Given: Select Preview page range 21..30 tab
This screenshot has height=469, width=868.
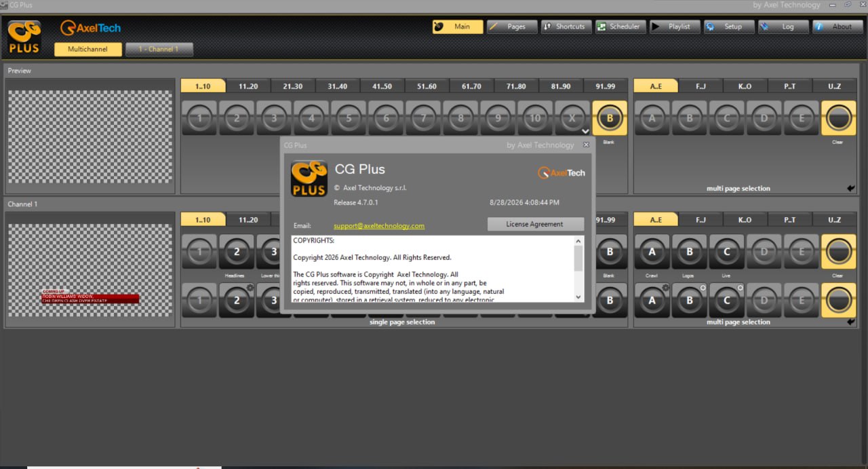Looking at the screenshot, I should 292,86.
